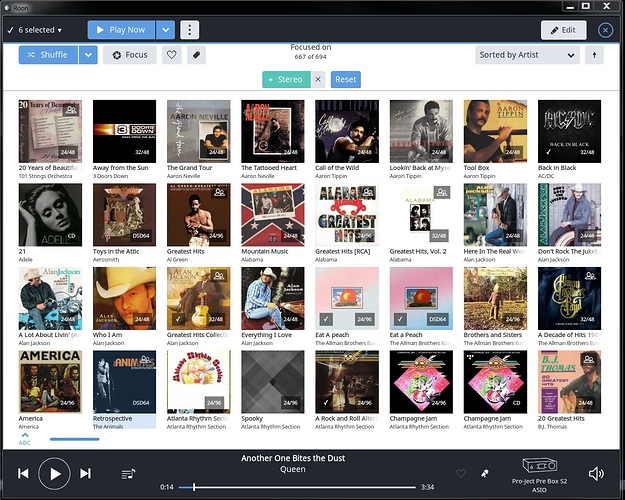Viewport: 625px width, 500px height.
Task: Clear selection with the circled X icon
Action: 605,30
